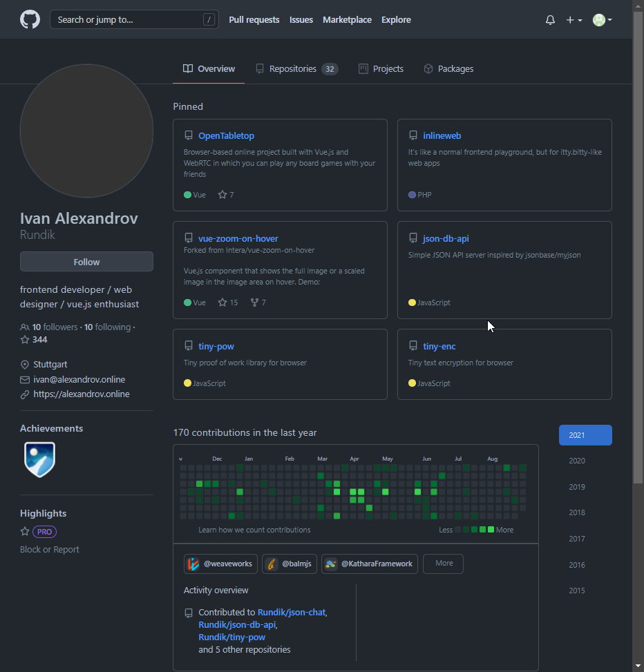Click the repo icon beside OpenTabletop

point(189,136)
